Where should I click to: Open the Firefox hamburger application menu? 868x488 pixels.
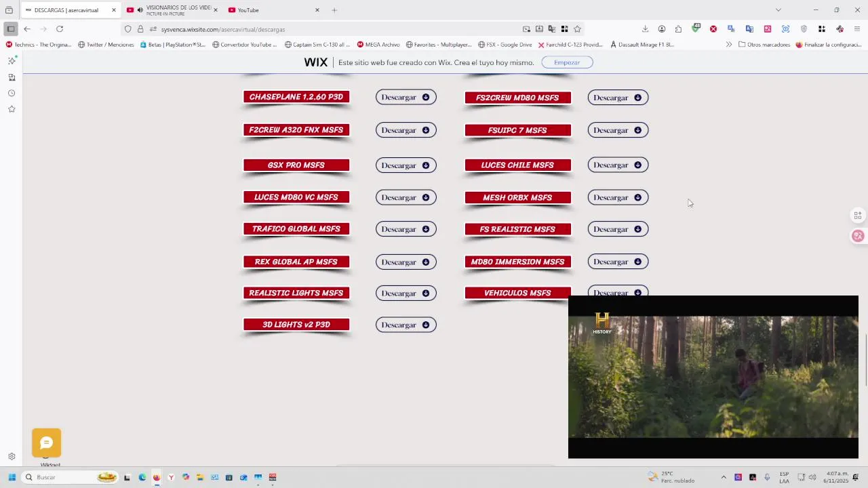pos(857,29)
